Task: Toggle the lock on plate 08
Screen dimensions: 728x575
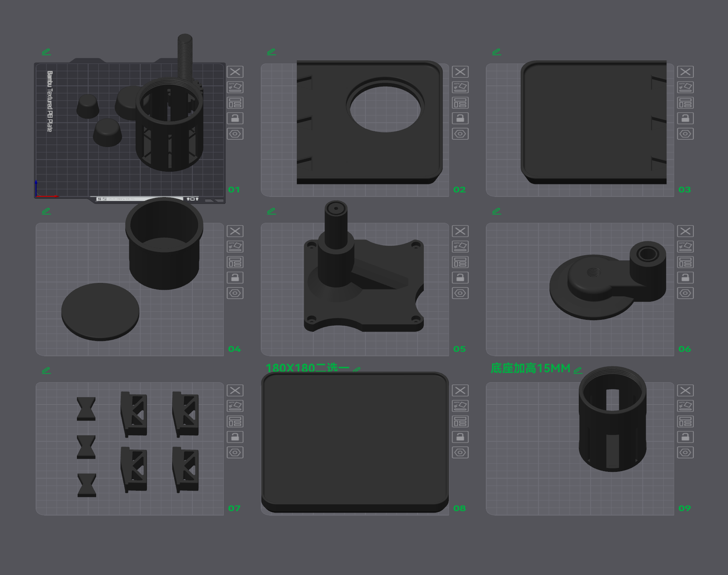Action: tap(460, 437)
